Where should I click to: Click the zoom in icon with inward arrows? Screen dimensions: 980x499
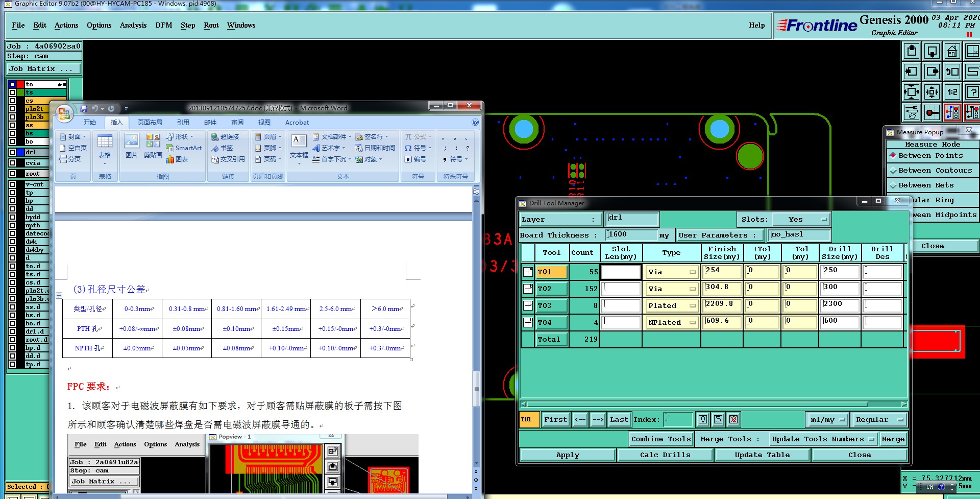[912, 92]
